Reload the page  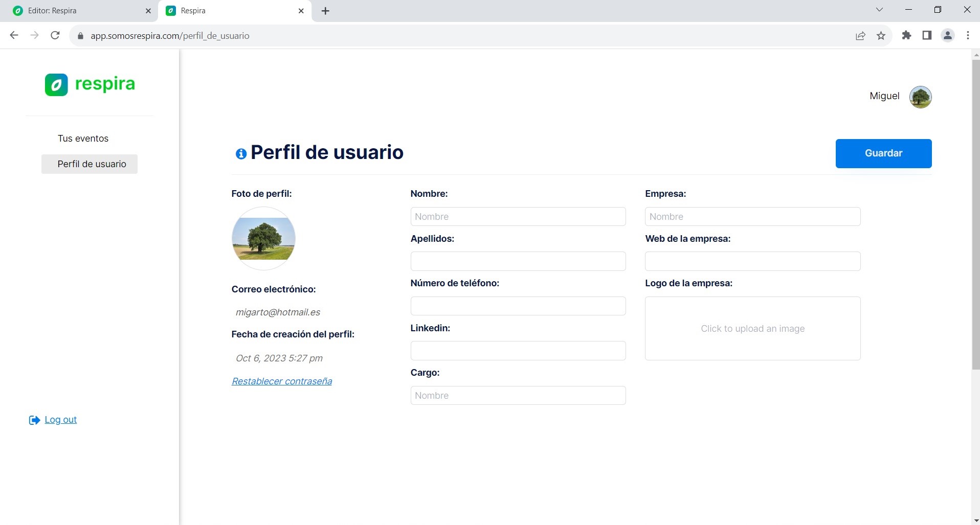click(55, 35)
